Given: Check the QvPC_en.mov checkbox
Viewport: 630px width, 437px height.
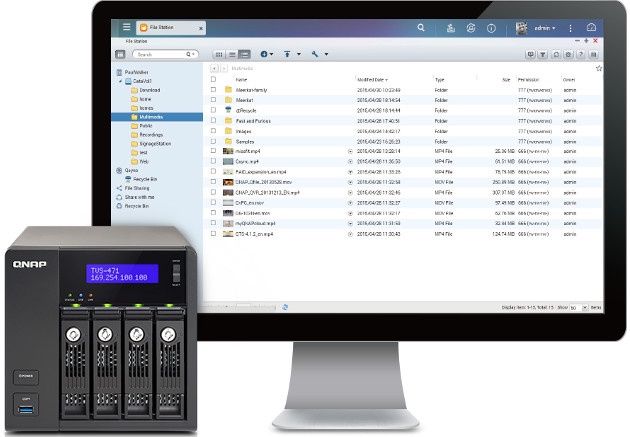Looking at the screenshot, I should 213,202.
